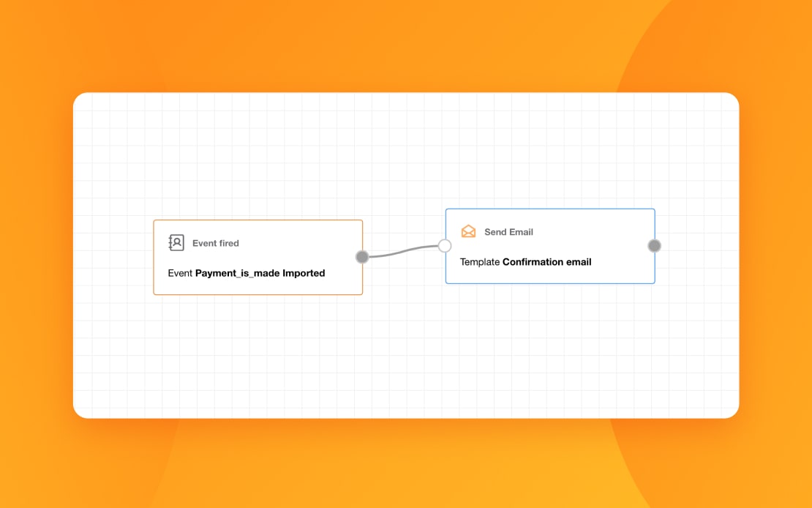
Task: Click the 'Event fired' node title
Action: pyautogui.click(x=215, y=243)
